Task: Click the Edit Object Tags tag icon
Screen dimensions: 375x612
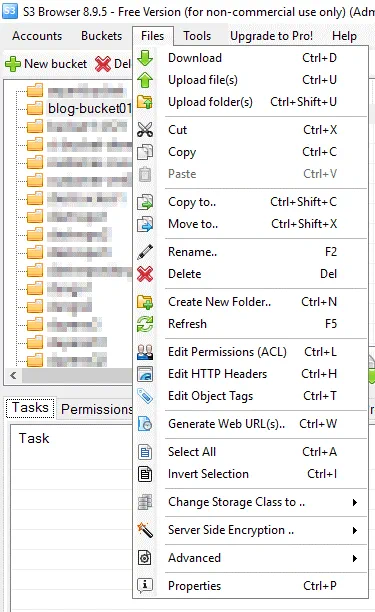Action: click(145, 396)
